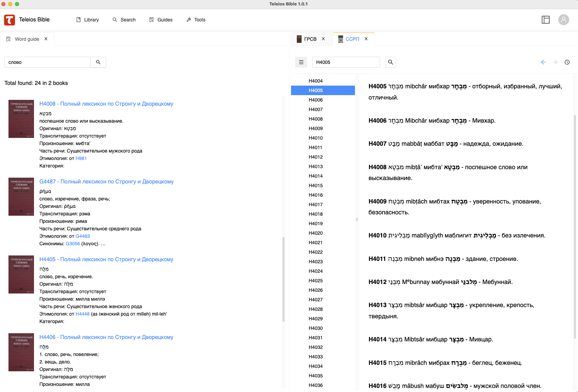Image resolution: width=578 pixels, height=392 pixels.
Task: Search the word guide for слово
Action: pos(98,62)
